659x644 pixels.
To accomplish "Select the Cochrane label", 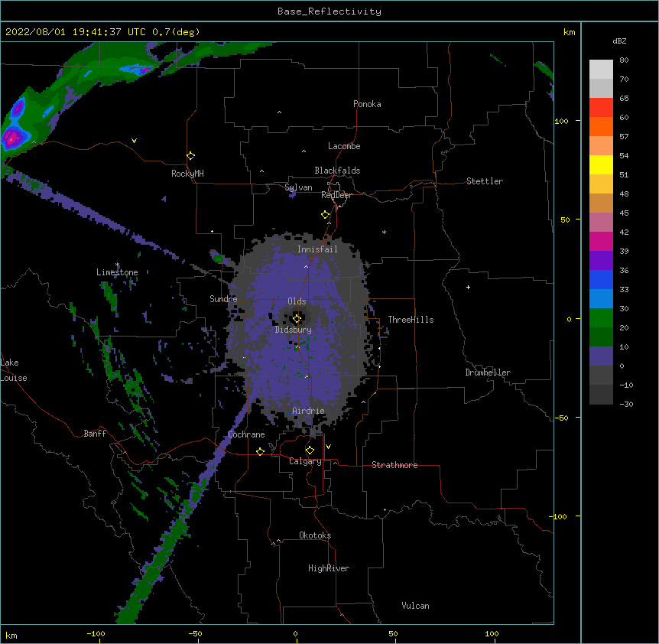I will point(246,434).
